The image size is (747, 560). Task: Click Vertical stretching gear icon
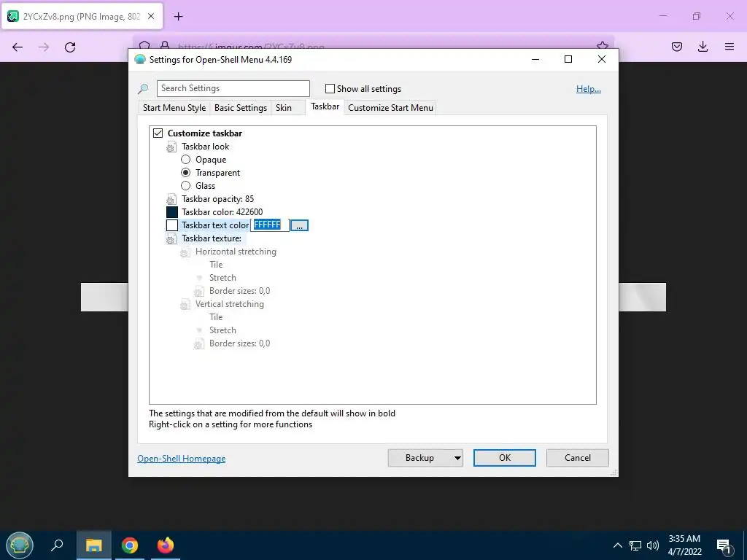coord(185,305)
